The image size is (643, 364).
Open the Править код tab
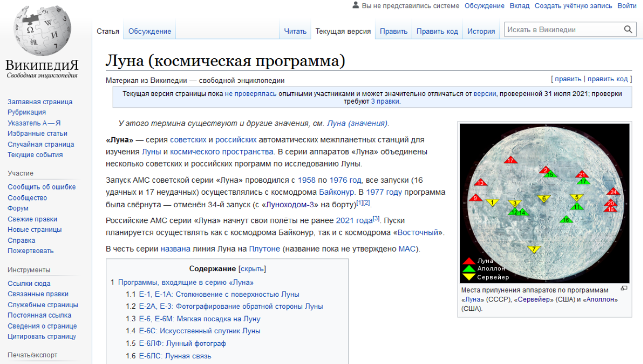pyautogui.click(x=437, y=31)
